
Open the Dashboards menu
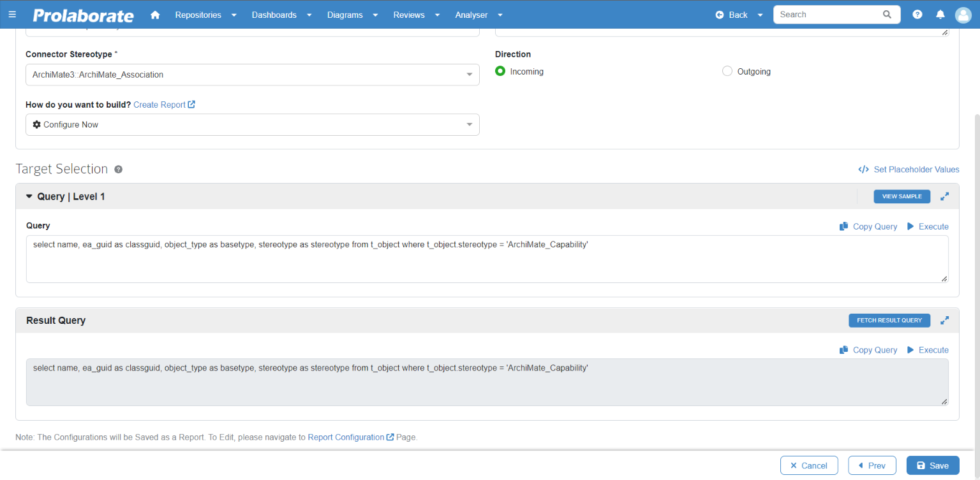coord(274,14)
